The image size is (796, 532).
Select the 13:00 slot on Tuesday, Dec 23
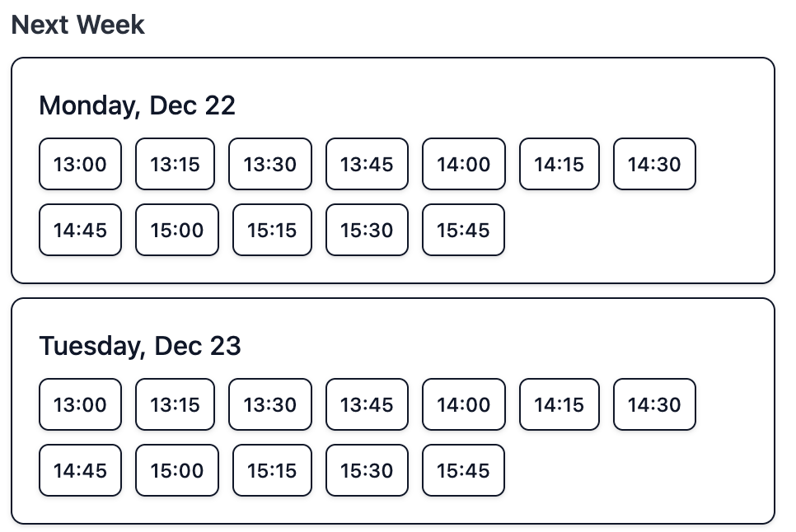[x=80, y=404]
